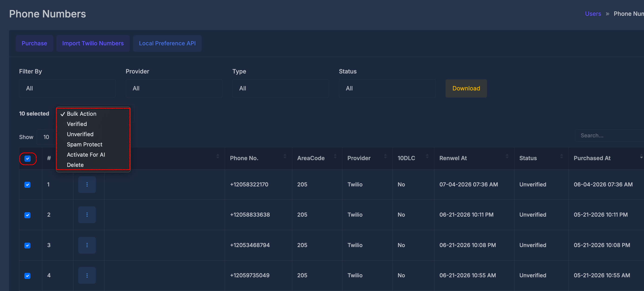Uncheck the row 2 checkbox
The image size is (644, 291).
coord(27,215)
